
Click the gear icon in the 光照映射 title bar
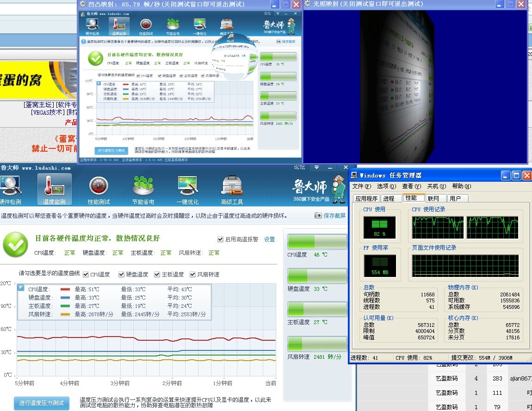[x=307, y=4]
